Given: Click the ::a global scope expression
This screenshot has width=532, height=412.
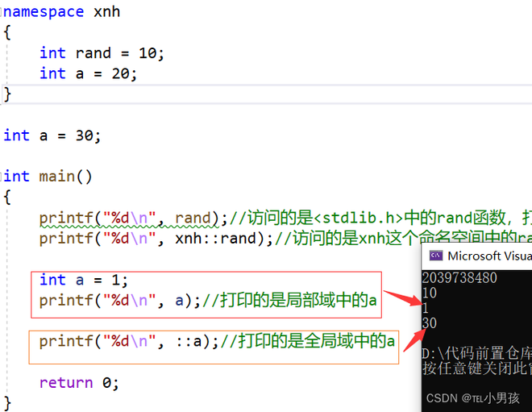Looking at the screenshot, I should click(191, 341).
